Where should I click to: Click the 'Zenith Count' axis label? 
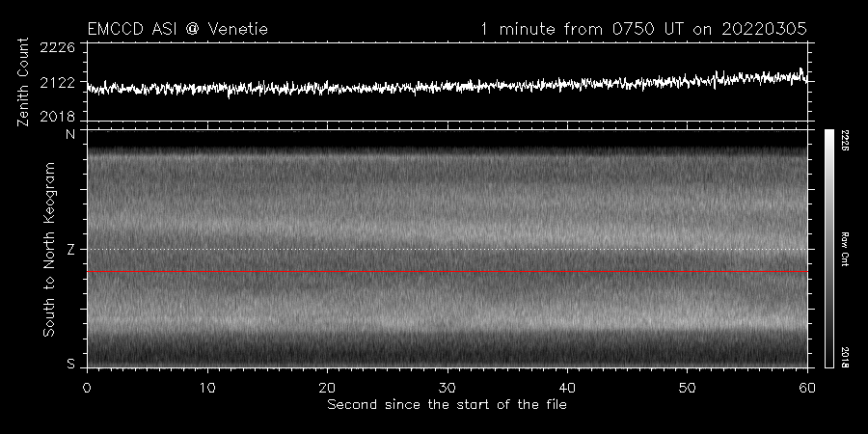(x=23, y=82)
